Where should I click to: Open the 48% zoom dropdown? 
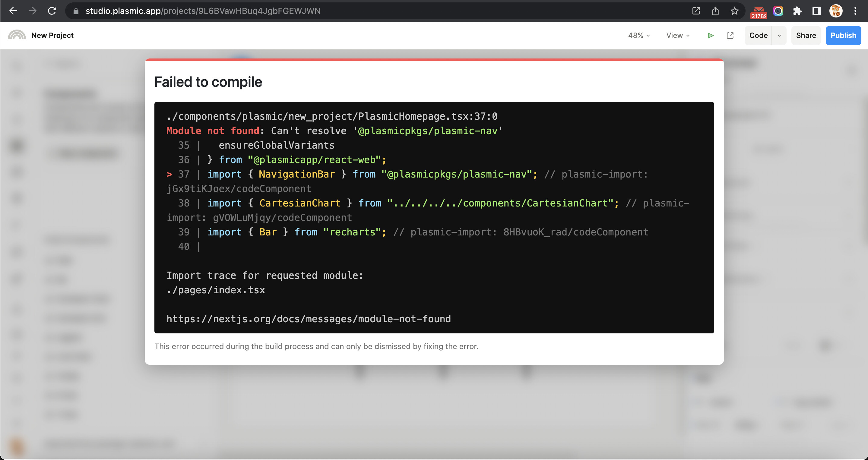tap(638, 35)
